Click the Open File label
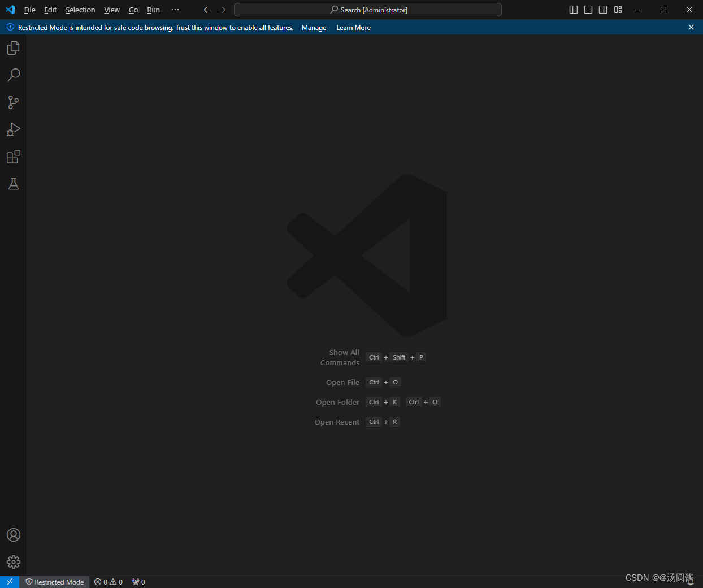The image size is (703, 588). coord(342,383)
